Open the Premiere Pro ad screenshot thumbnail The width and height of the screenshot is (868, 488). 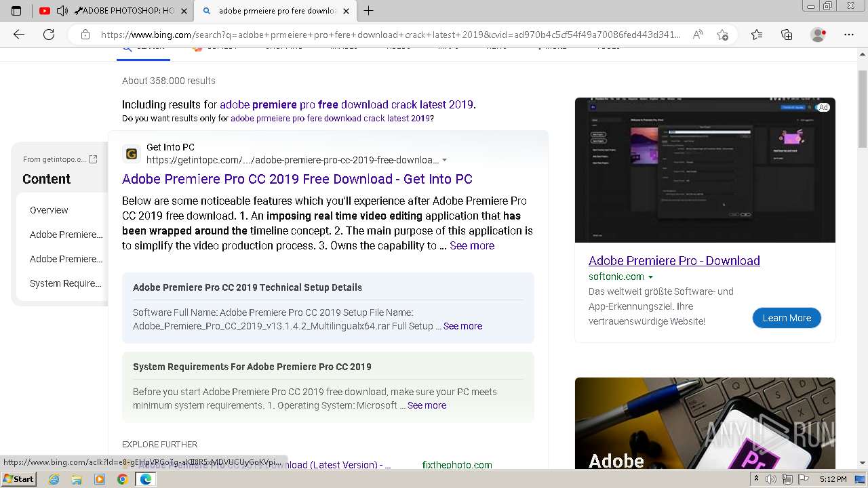click(705, 170)
